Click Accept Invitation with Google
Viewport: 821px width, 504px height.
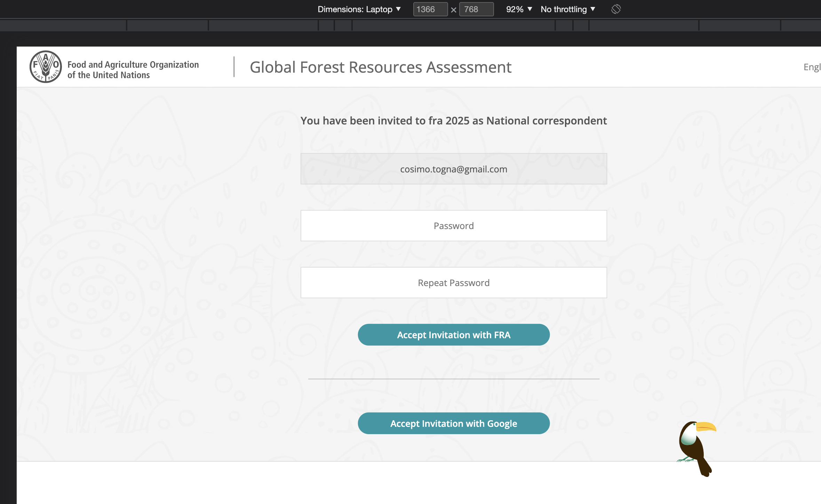pyautogui.click(x=454, y=423)
